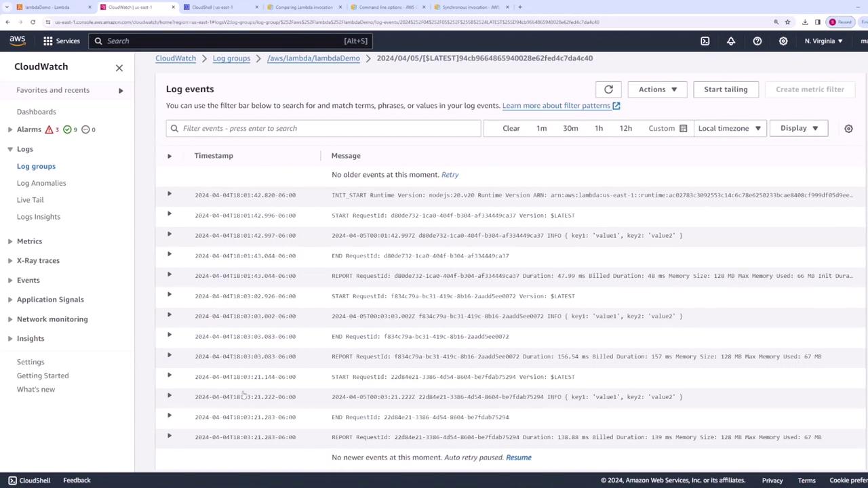This screenshot has height=488, width=868.
Task: Expand the Network monitoring sidebar section
Action: (x=10, y=319)
